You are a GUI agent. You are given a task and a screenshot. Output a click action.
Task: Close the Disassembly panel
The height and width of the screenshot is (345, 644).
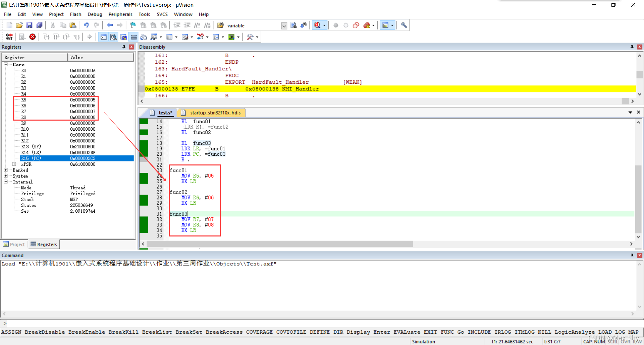pyautogui.click(x=640, y=47)
